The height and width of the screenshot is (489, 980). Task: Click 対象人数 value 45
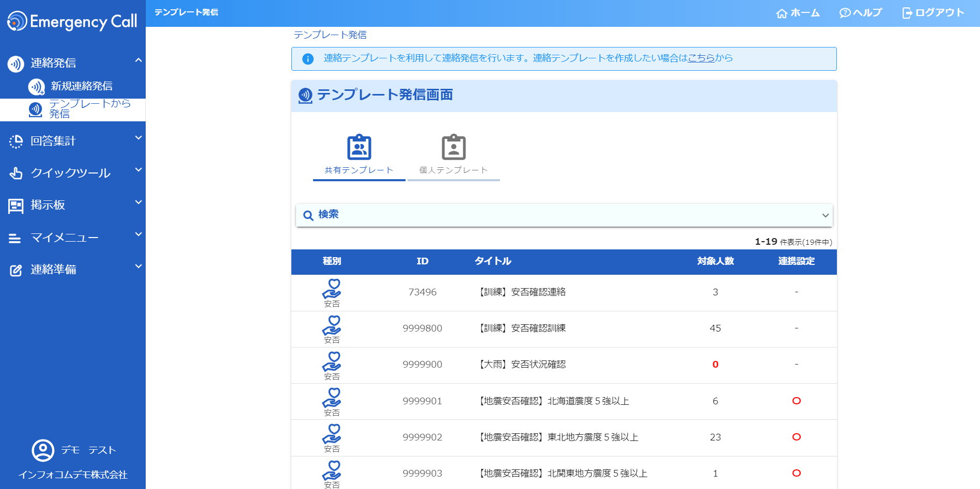click(715, 328)
